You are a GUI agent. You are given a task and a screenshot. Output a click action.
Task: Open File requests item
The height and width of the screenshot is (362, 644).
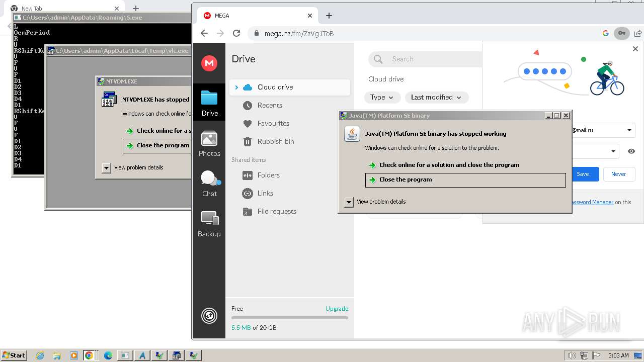pyautogui.click(x=277, y=211)
